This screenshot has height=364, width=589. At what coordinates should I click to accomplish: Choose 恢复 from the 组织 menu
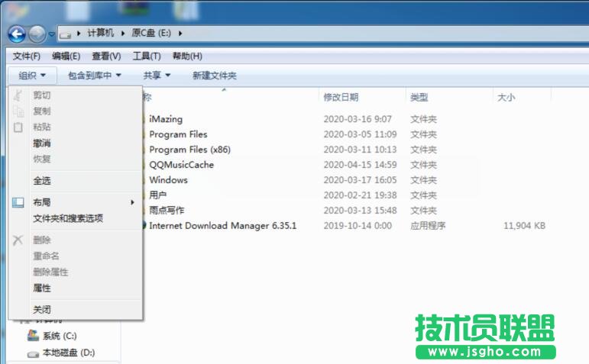point(86,159)
